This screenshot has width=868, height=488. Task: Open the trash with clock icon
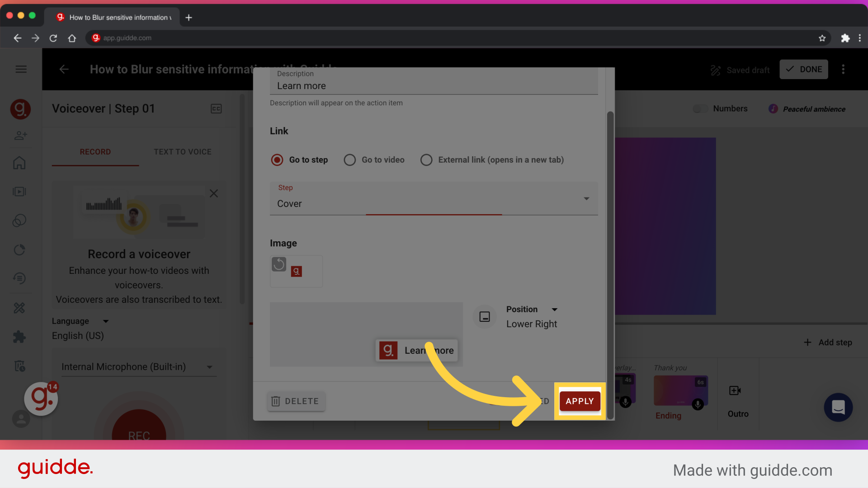tap(20, 366)
